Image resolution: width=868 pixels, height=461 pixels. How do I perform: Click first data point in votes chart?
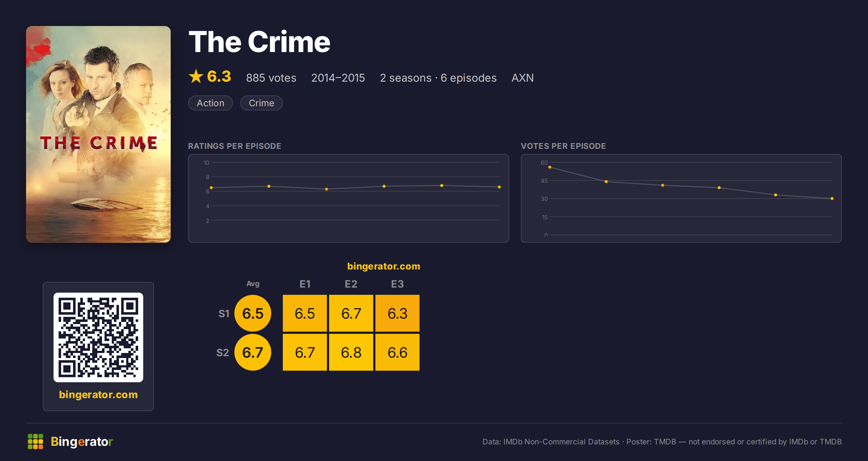tap(550, 167)
